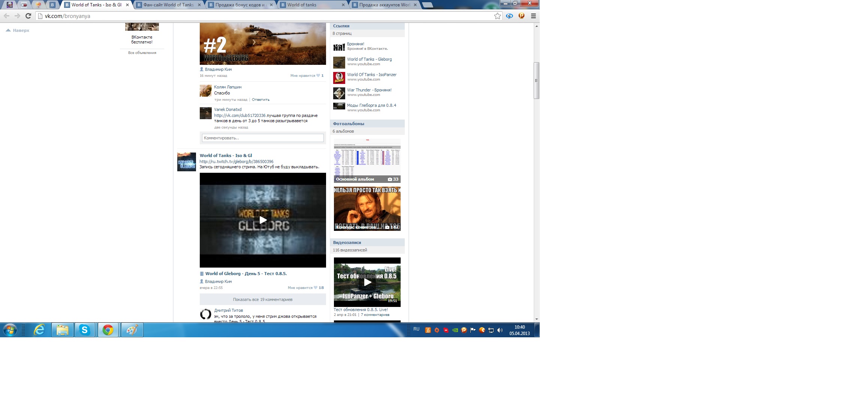Close the Фан-сайт World of Tanks tab
868x407 pixels.
tap(199, 5)
